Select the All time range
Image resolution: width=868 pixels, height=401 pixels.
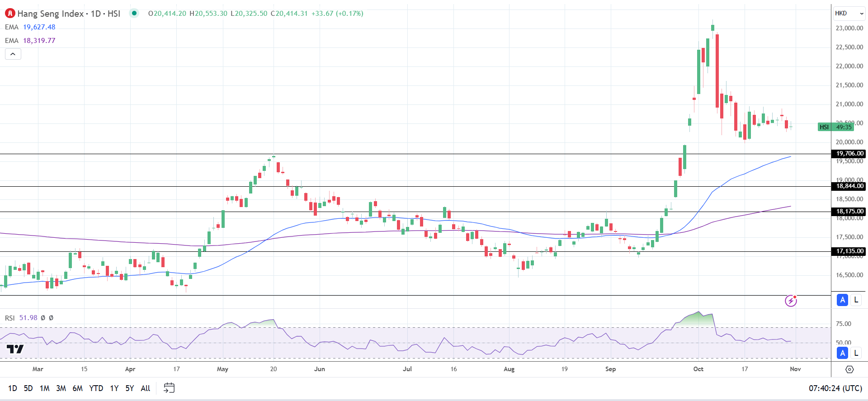coord(146,388)
